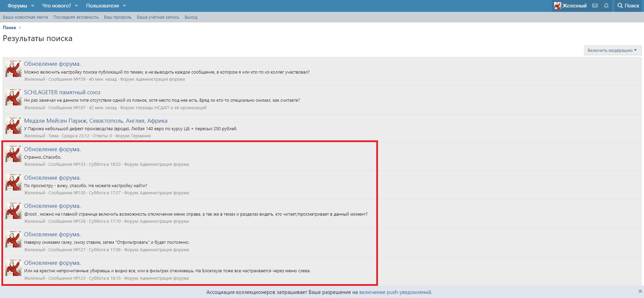The width and height of the screenshot is (644, 298).
Task: Open Ваш профиль from sub-navigation
Action: tap(117, 17)
